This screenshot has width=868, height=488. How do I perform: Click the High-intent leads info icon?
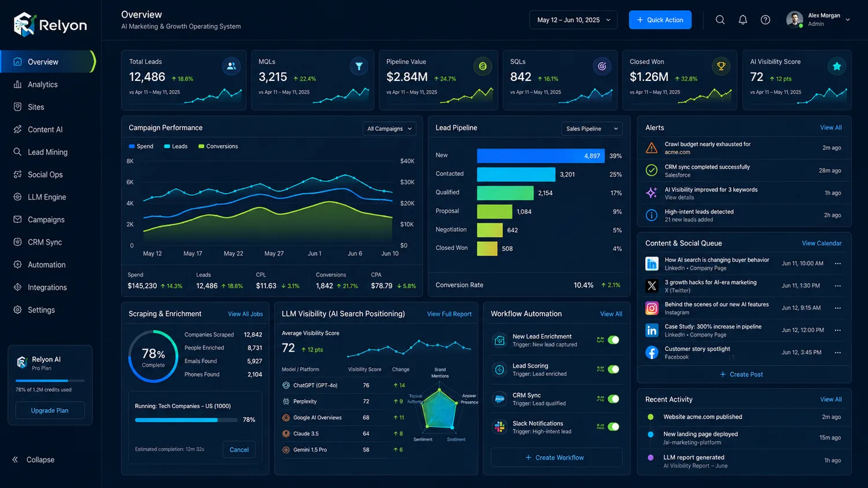pyautogui.click(x=652, y=215)
